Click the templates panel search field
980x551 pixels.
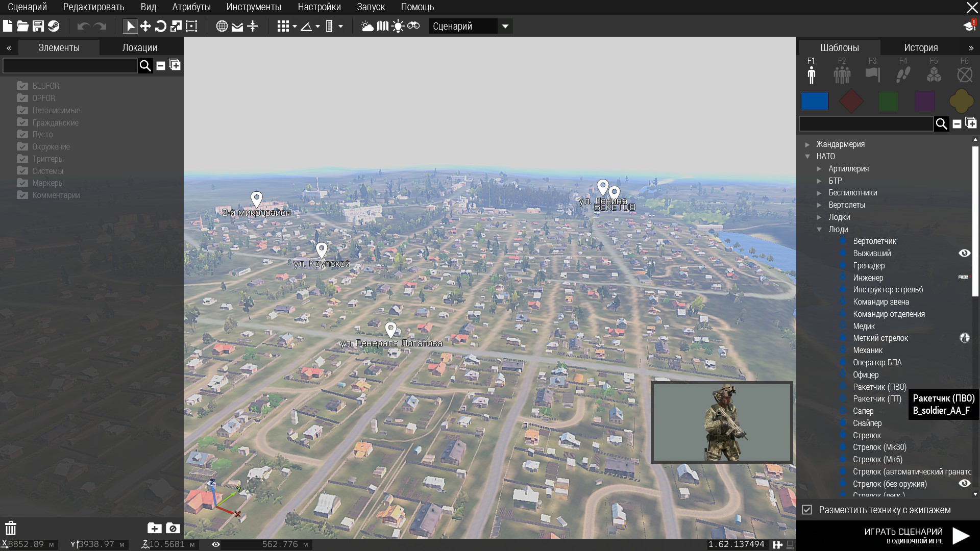point(867,123)
